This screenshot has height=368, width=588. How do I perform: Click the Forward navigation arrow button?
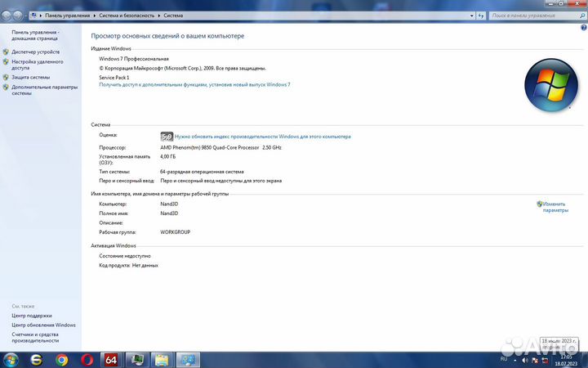[17, 16]
